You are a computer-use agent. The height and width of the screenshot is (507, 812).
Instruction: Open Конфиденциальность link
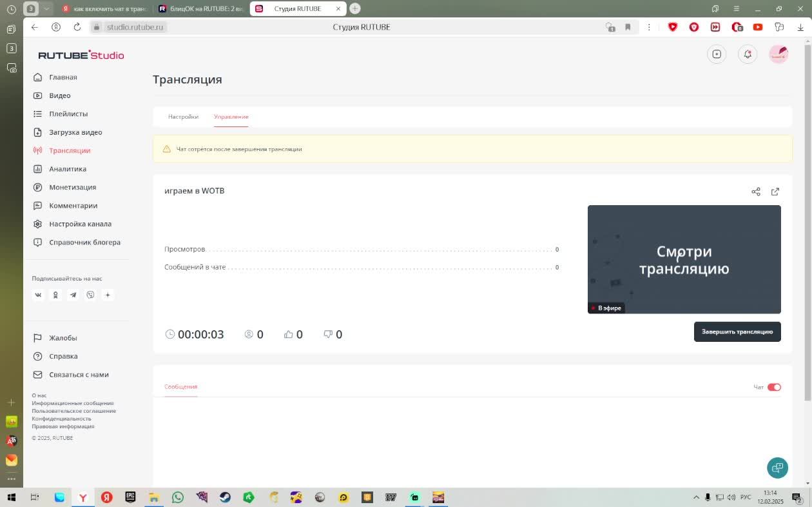click(x=62, y=419)
